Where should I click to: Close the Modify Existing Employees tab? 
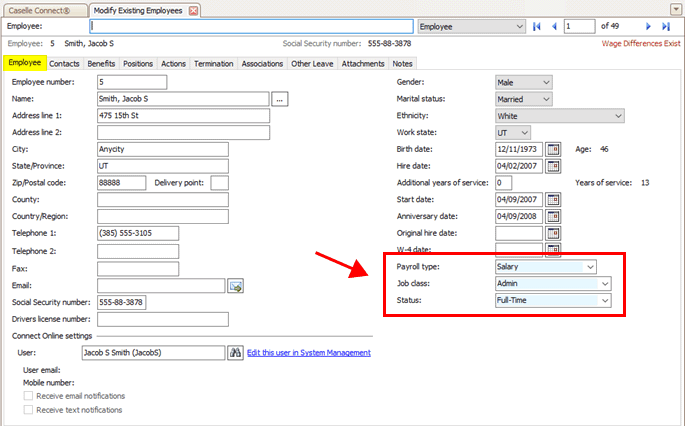pyautogui.click(x=194, y=9)
